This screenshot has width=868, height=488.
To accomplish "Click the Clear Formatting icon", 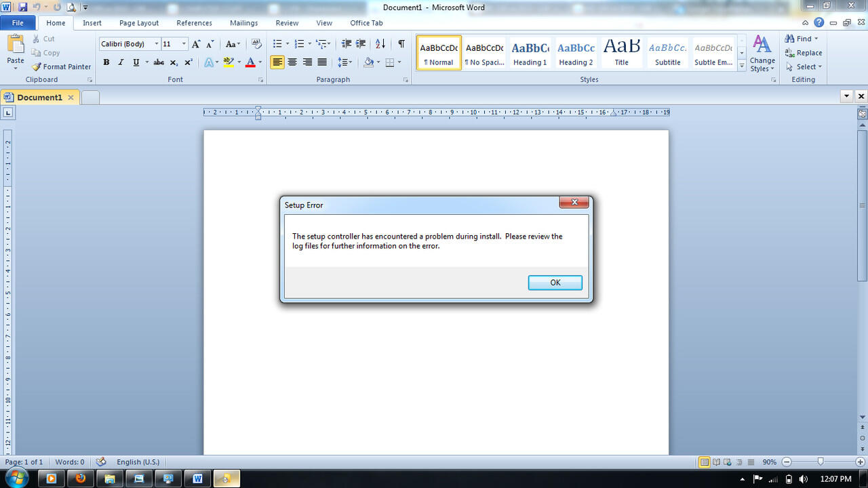I will click(x=256, y=44).
